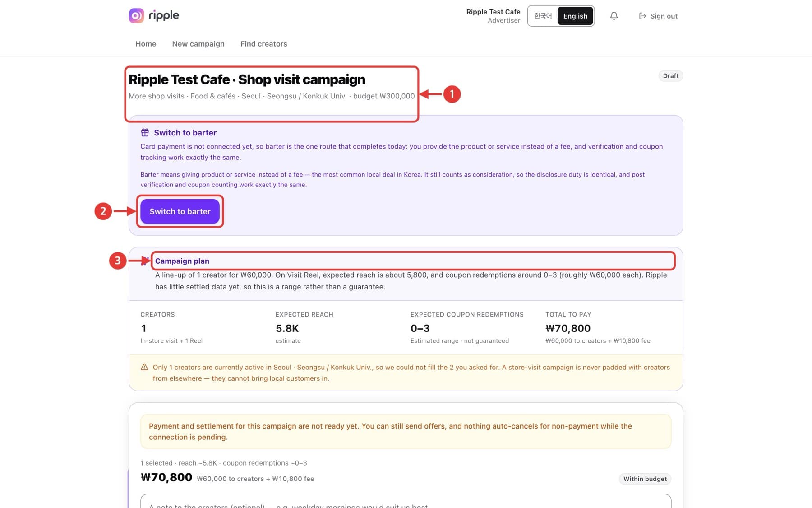This screenshot has width=812, height=508.
Task: Click the Switch to barter section heading
Action: point(185,133)
